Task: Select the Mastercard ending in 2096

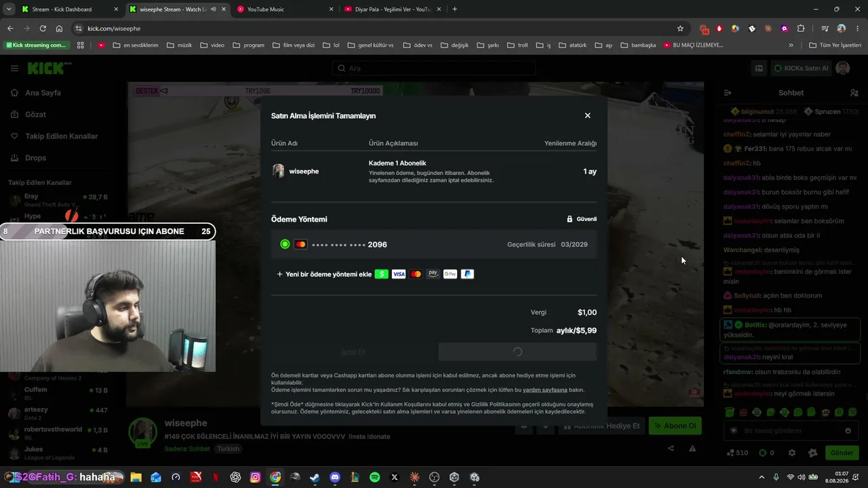Action: point(434,244)
